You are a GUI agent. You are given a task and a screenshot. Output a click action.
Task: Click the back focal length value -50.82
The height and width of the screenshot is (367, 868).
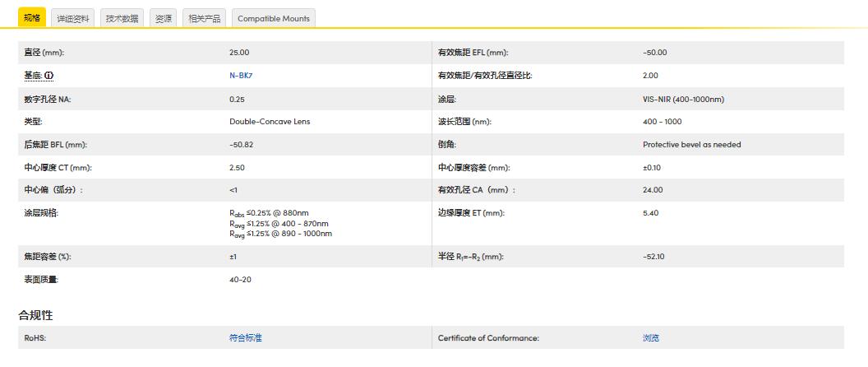coord(241,145)
